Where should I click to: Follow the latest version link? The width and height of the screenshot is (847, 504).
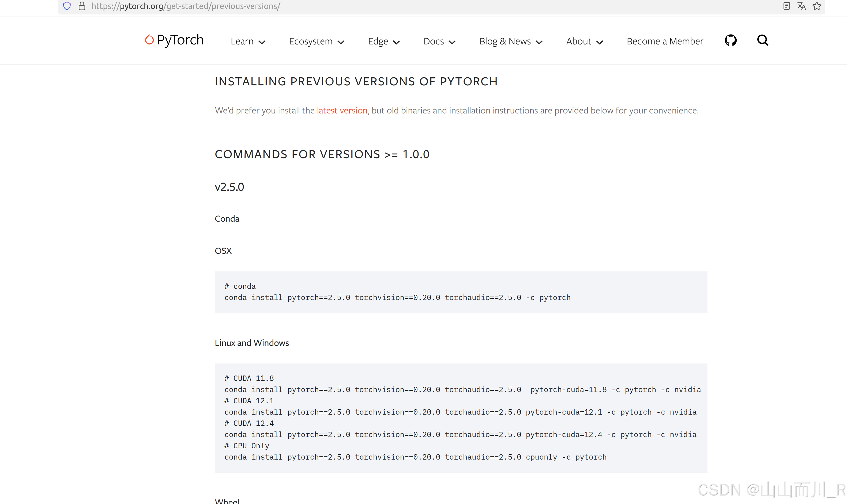pos(342,110)
